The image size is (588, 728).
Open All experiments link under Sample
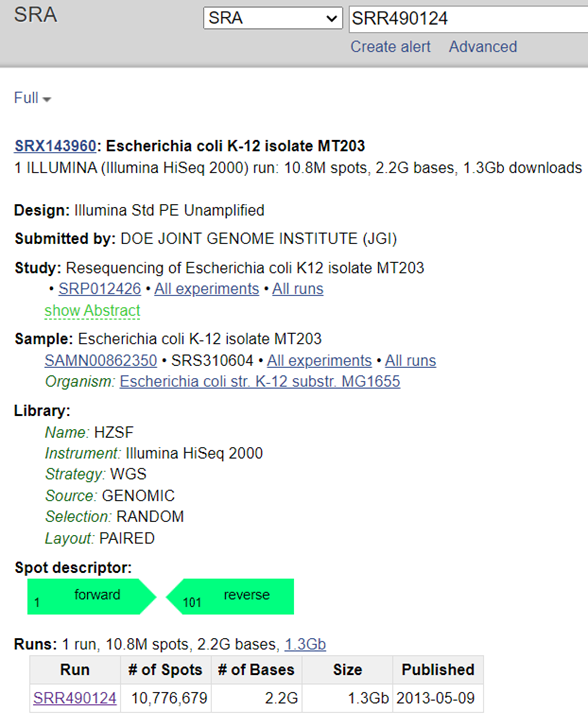[x=319, y=361]
